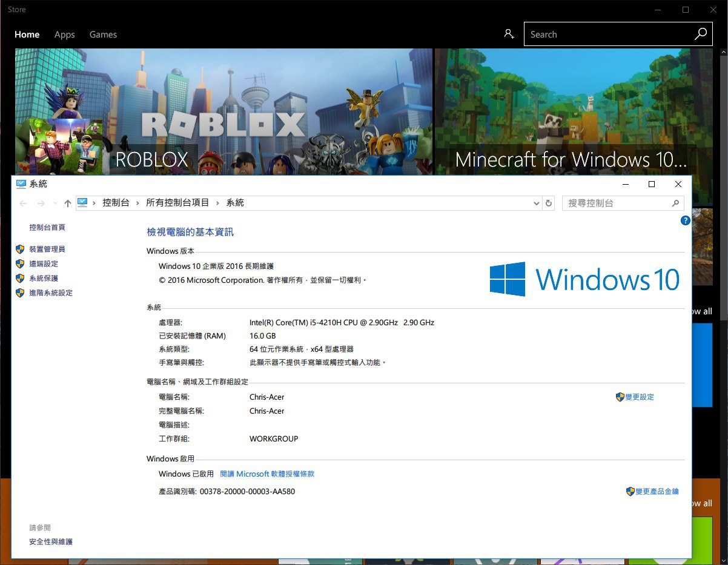Image resolution: width=728 pixels, height=565 pixels.
Task: Click the search icon in 搜尋控制台 box
Action: point(675,203)
